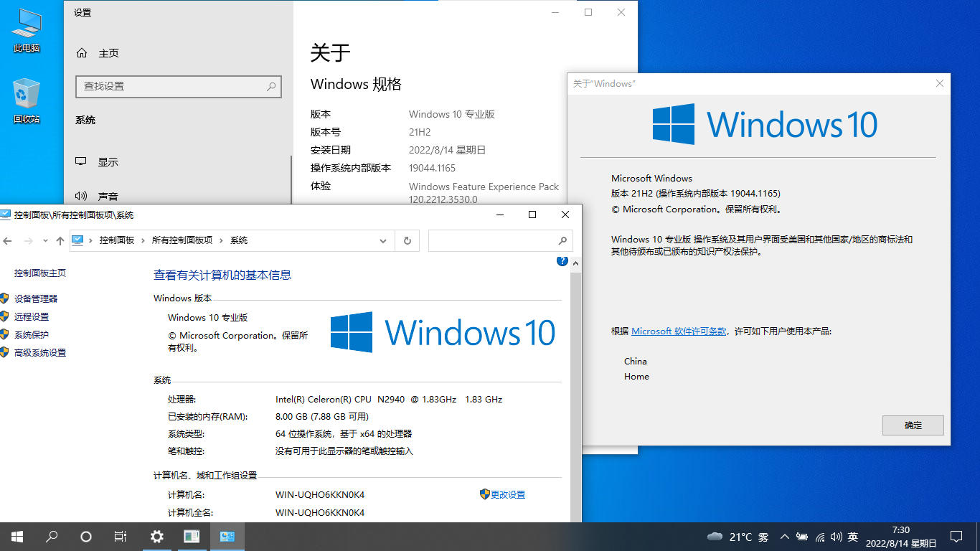The image size is (980, 551).
Task: Open the Microsoft 软件许可条款 link
Action: click(x=679, y=331)
